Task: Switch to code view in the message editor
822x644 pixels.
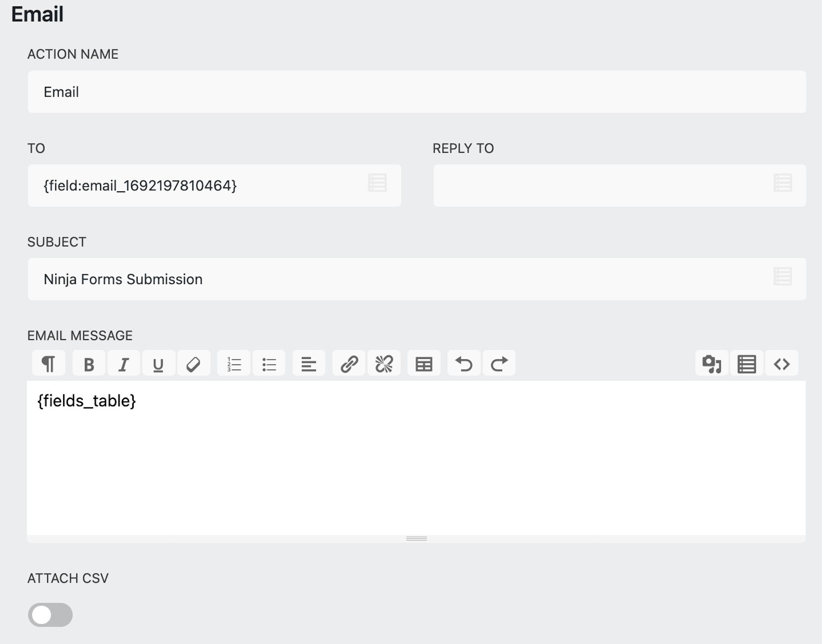Action: (782, 363)
